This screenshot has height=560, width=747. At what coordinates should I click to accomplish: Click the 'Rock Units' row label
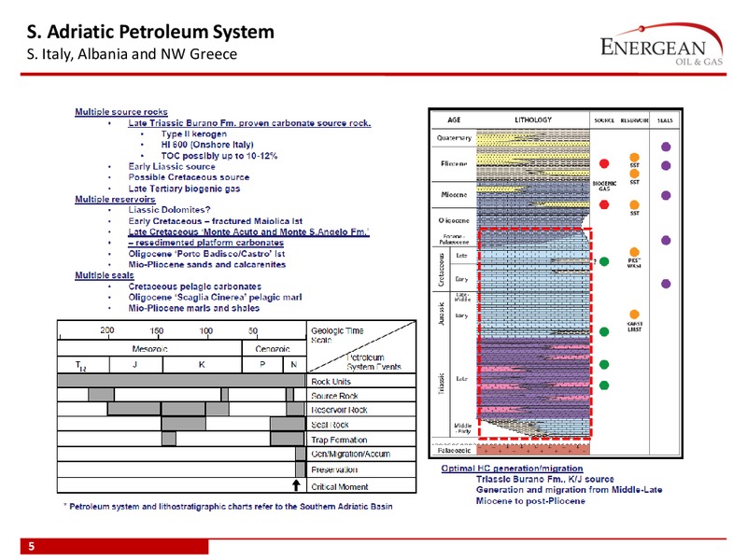click(x=331, y=382)
